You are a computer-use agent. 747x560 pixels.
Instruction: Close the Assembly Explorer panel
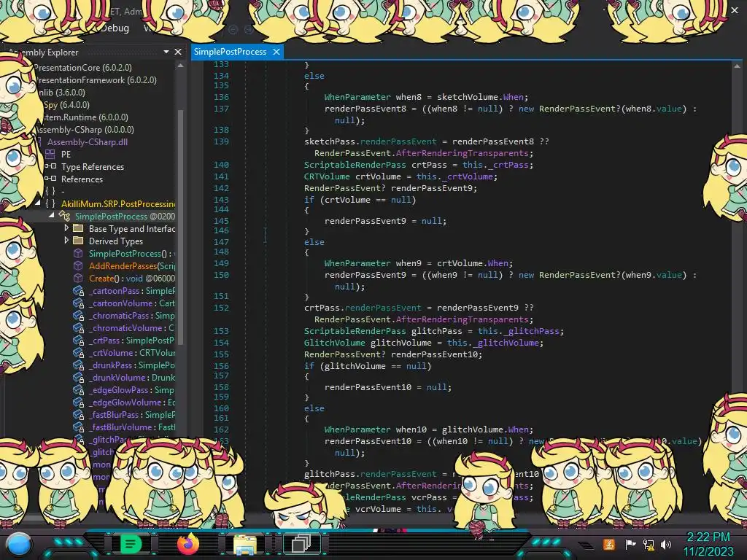[178, 52]
